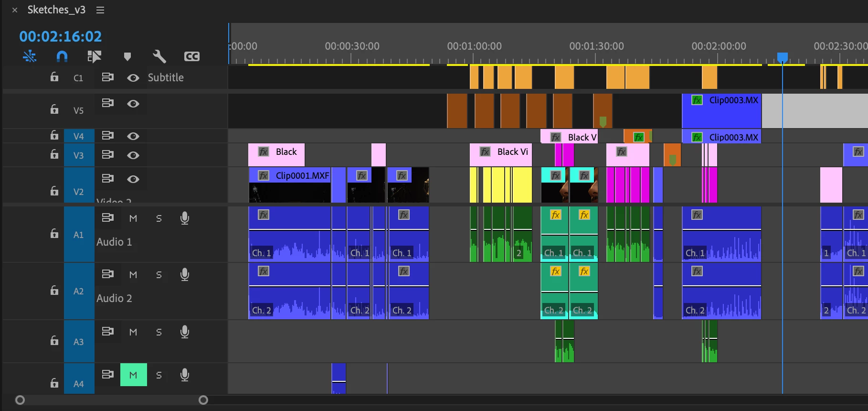Click the blue playhead marker
This screenshot has width=868, height=411.
783,57
